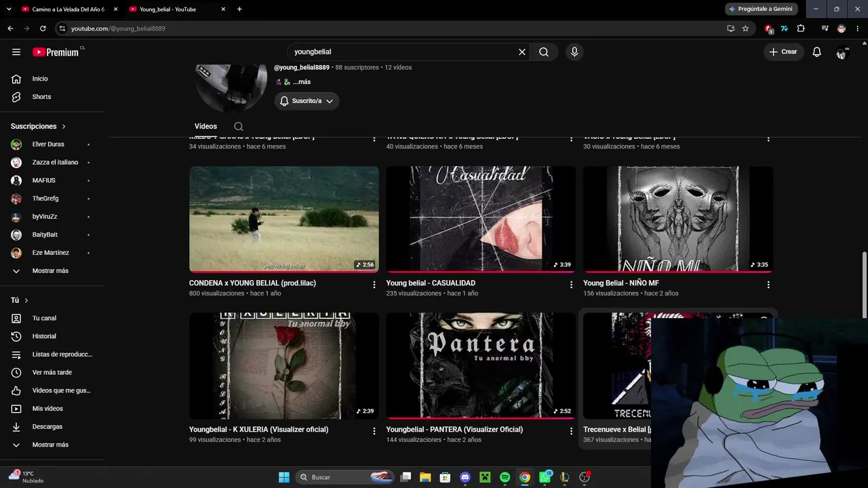Go back to the previous page

coord(10,28)
